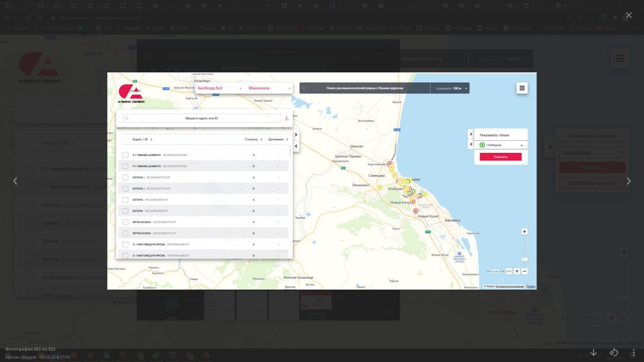Download the photo via the arrow icon
Screen dimensions: 644x362
pyautogui.click(x=594, y=352)
